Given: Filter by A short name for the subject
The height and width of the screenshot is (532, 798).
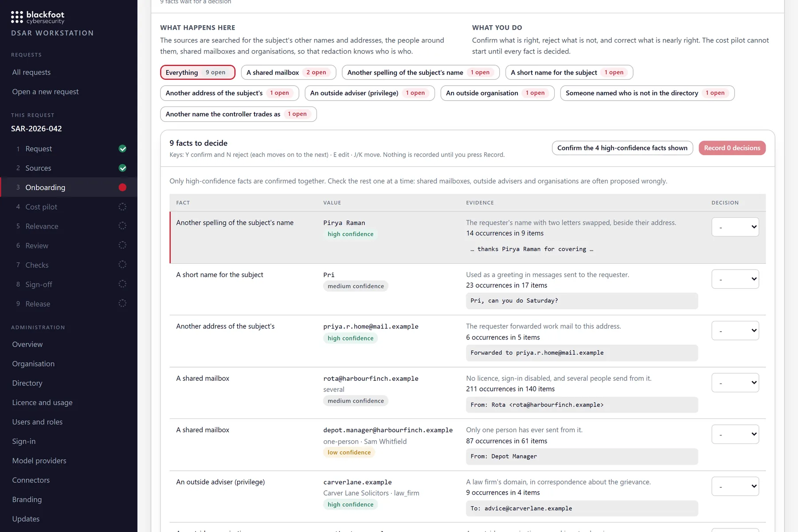Looking at the screenshot, I should (569, 72).
